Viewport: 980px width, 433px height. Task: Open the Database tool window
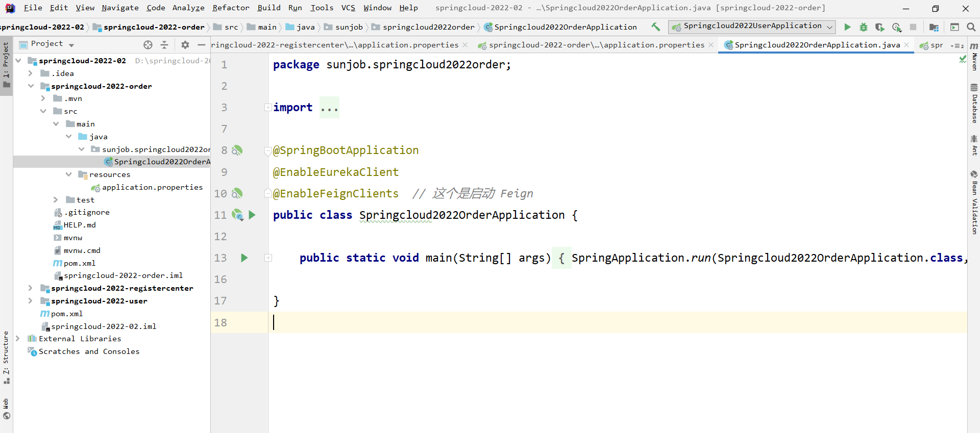pyautogui.click(x=974, y=104)
